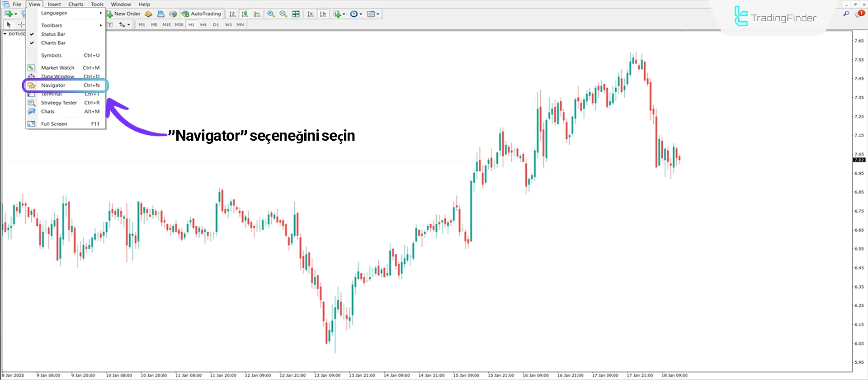Switch to Full Screen mode
Viewport: 868px width, 380px height.
(x=66, y=124)
